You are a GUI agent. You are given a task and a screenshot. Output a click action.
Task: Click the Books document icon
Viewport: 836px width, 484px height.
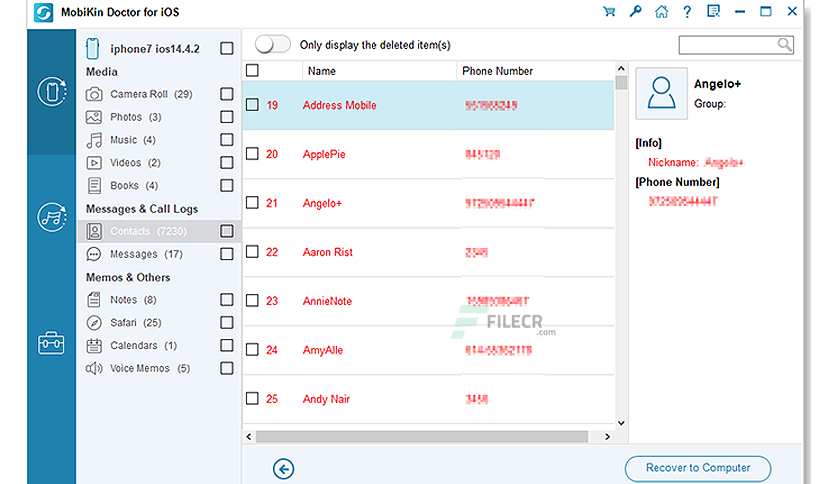(94, 185)
